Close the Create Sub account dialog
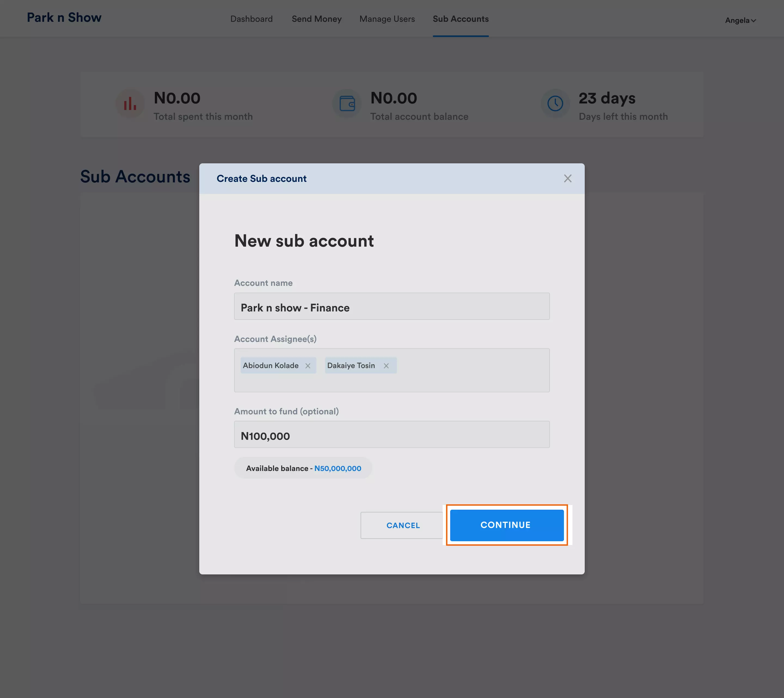This screenshot has width=784, height=698. (568, 178)
